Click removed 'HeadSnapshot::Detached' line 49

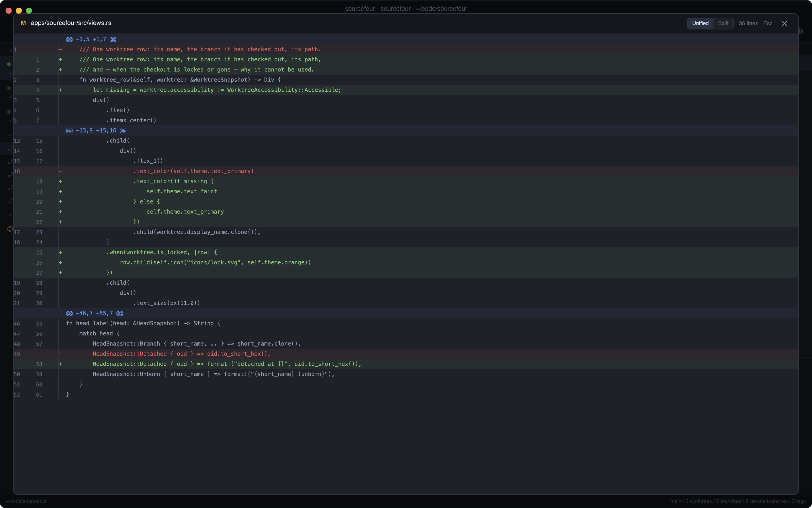click(x=406, y=354)
